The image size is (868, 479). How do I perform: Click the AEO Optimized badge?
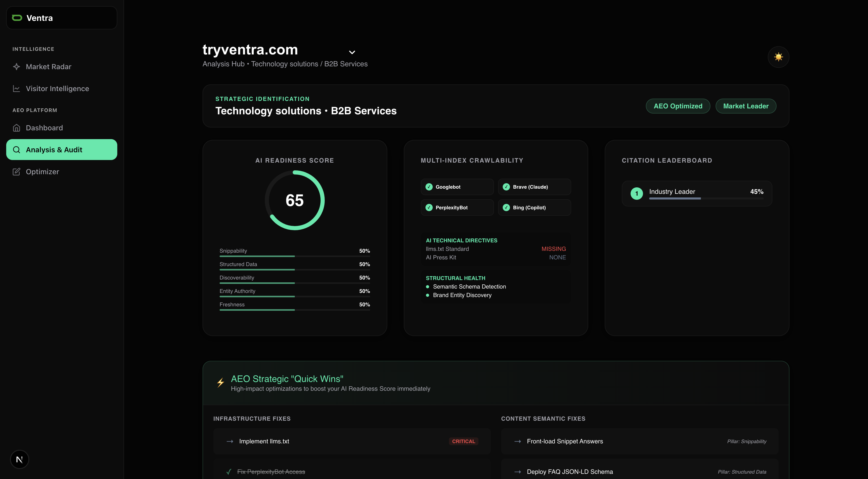(678, 106)
